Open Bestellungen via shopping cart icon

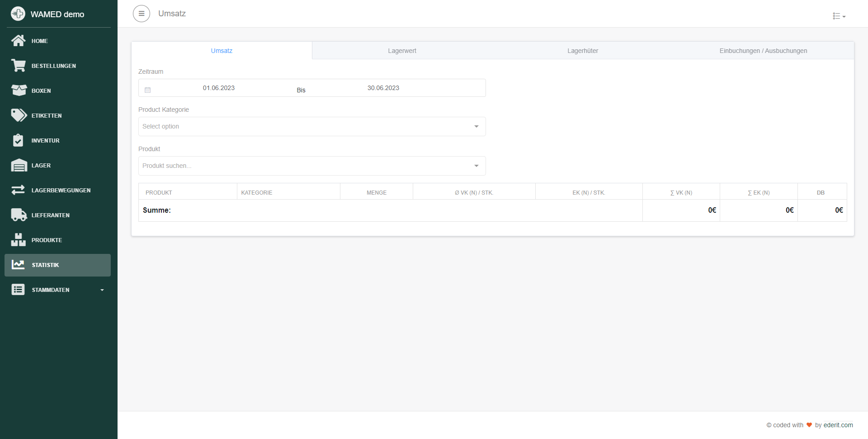click(x=18, y=66)
